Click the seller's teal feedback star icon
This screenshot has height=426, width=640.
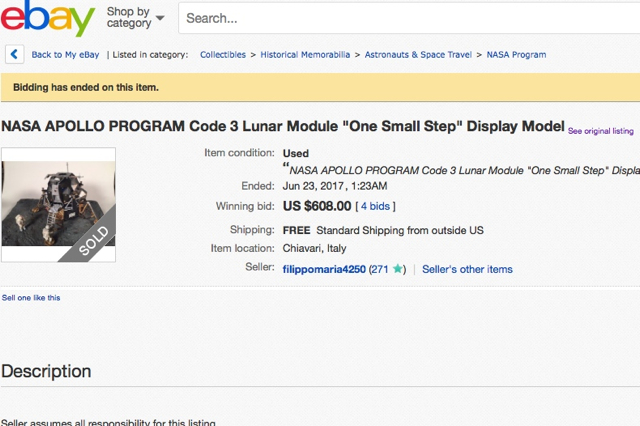pyautogui.click(x=399, y=270)
